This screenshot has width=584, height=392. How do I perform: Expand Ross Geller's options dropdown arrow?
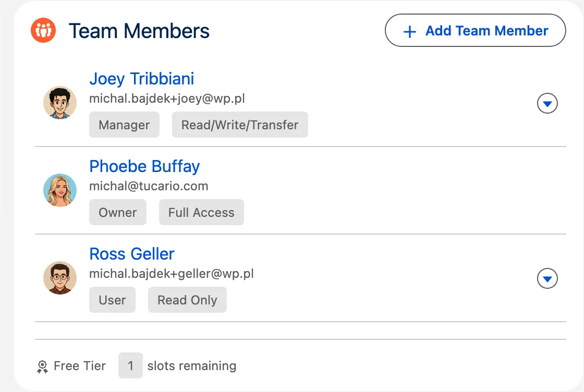547,279
